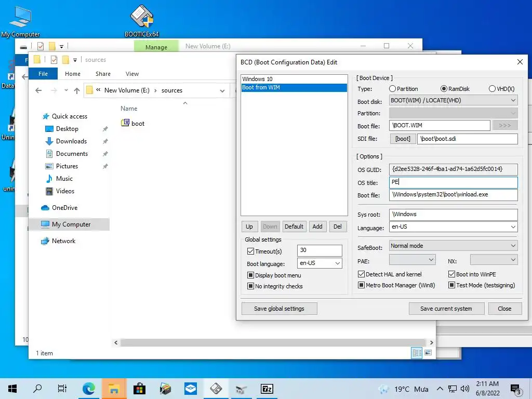Open the BOOTICE taskbar icon
The width and height of the screenshot is (532, 399).
click(x=216, y=389)
